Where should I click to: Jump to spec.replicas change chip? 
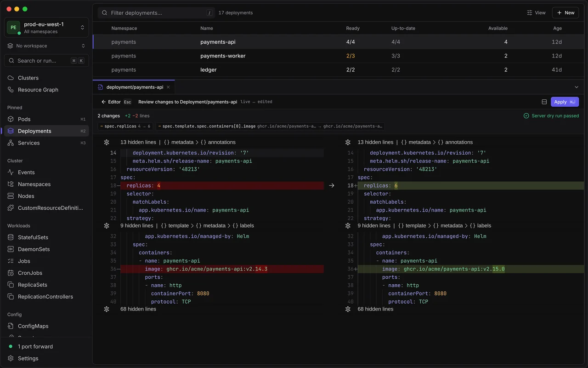(x=125, y=126)
